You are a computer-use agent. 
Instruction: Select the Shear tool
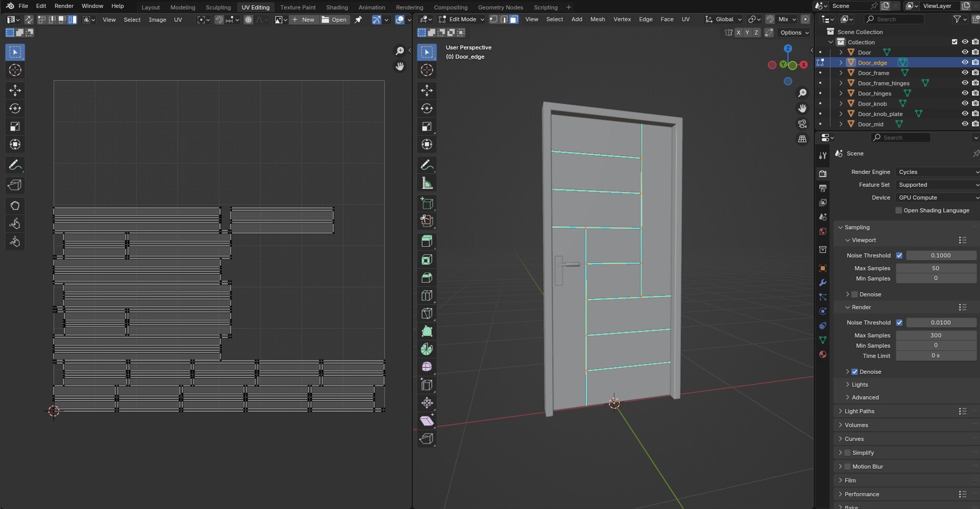point(427,421)
